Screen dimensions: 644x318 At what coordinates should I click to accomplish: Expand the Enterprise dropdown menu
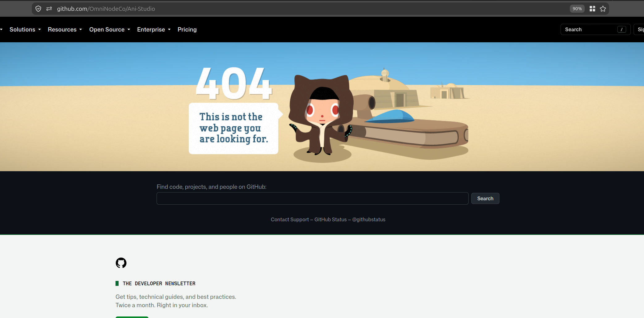pyautogui.click(x=154, y=29)
